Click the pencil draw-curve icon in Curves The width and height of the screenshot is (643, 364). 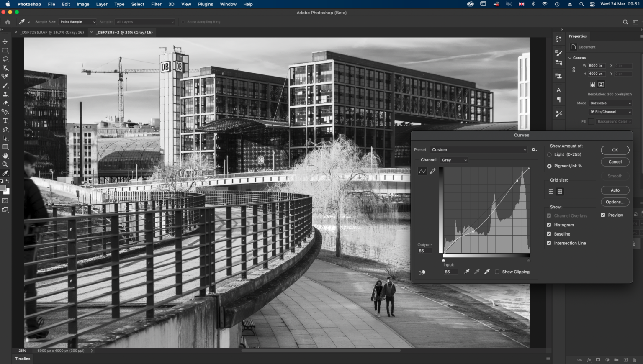click(x=433, y=171)
